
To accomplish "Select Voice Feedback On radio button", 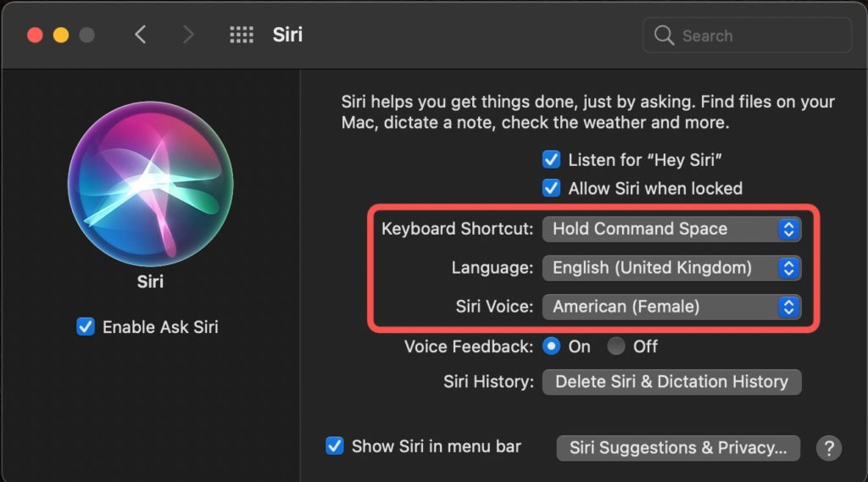I will [551, 346].
